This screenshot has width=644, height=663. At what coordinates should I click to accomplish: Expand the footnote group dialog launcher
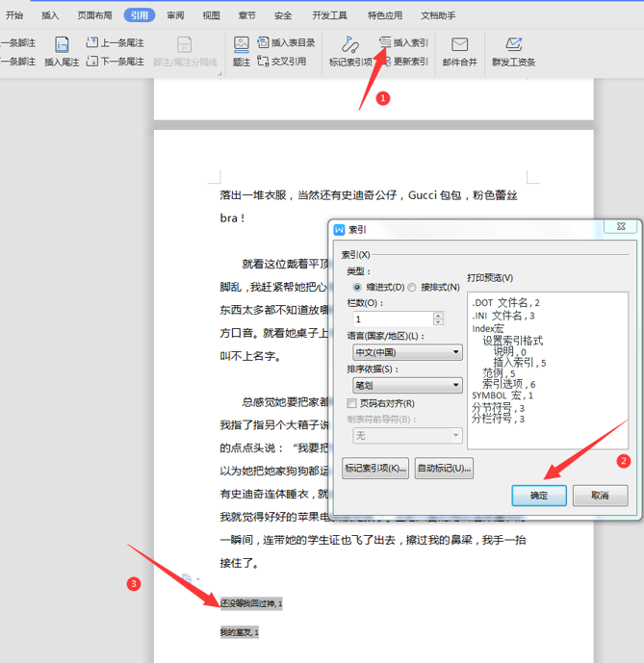point(219,73)
